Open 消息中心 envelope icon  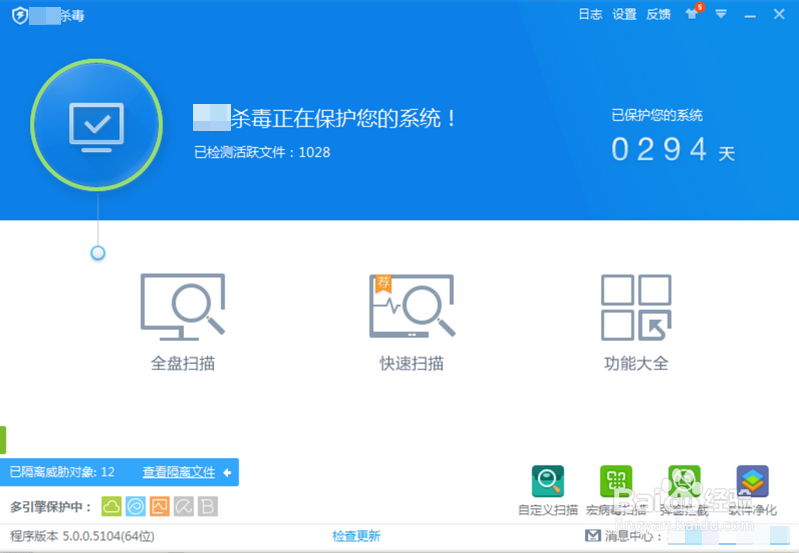click(x=593, y=536)
